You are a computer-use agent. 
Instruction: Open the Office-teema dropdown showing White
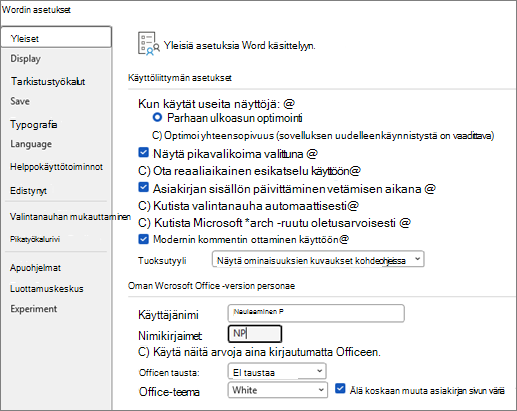[277, 390]
